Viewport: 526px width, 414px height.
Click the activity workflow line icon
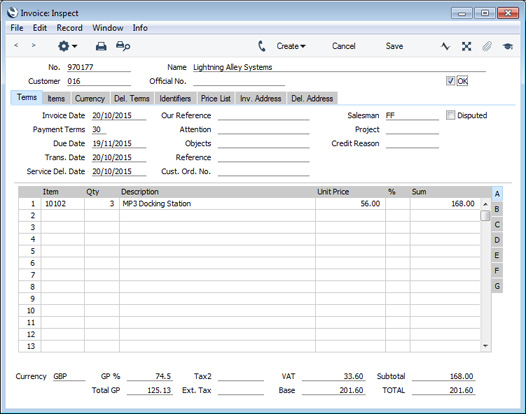pos(445,46)
